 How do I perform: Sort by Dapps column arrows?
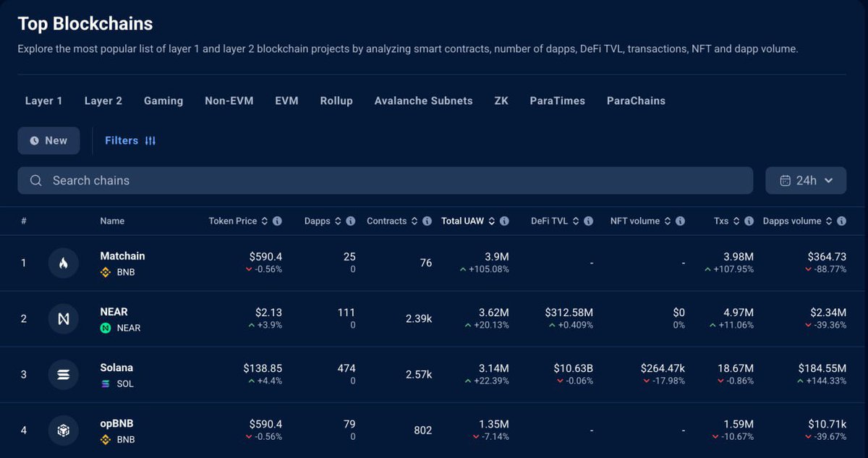pyautogui.click(x=338, y=221)
